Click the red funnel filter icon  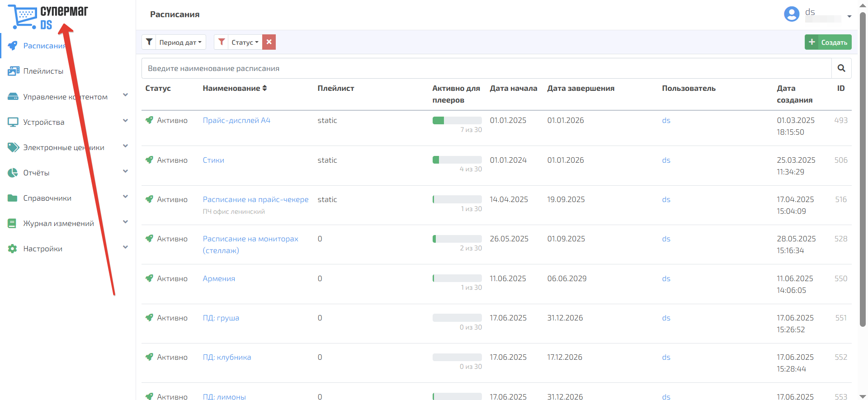pos(222,42)
